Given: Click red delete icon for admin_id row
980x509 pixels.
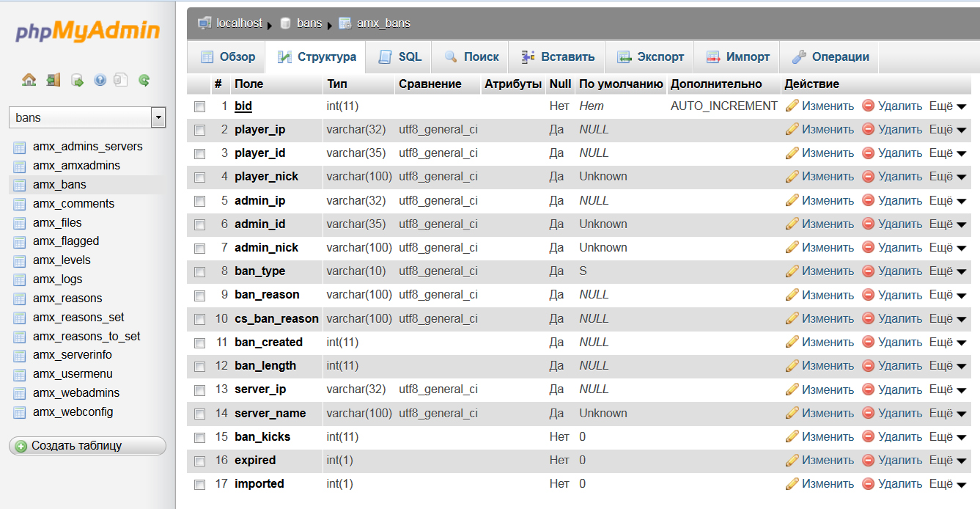Looking at the screenshot, I should coord(869,224).
